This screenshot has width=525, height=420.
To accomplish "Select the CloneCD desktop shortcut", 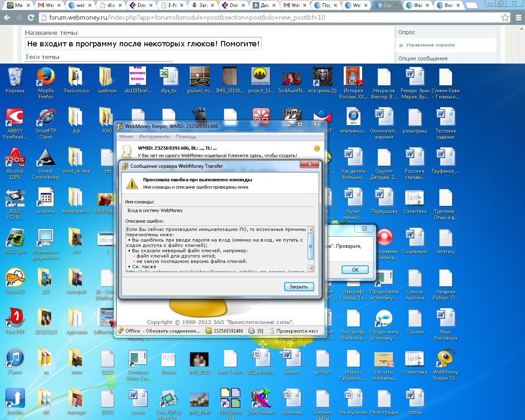I will click(15, 281).
